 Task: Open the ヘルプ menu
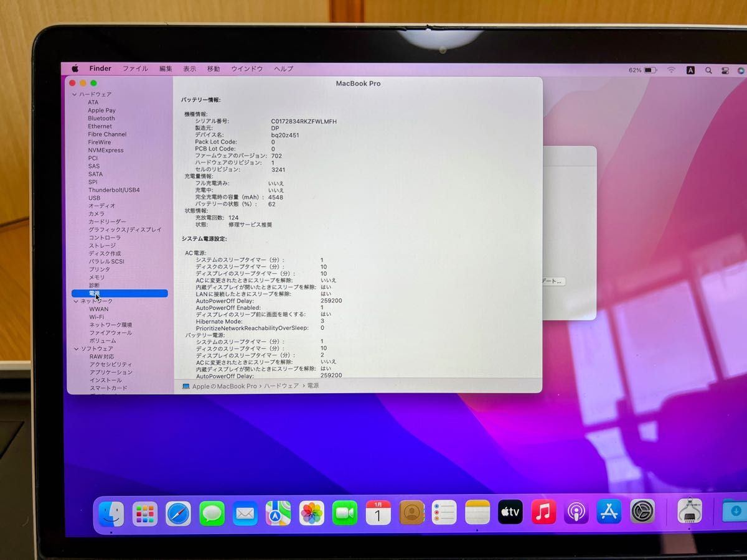pos(284,69)
